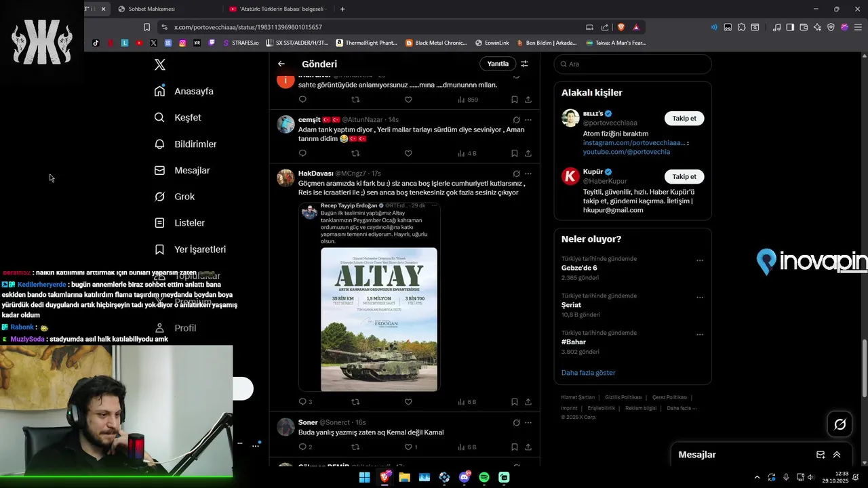
Task: Open Discord from the taskbar
Action: point(464,477)
